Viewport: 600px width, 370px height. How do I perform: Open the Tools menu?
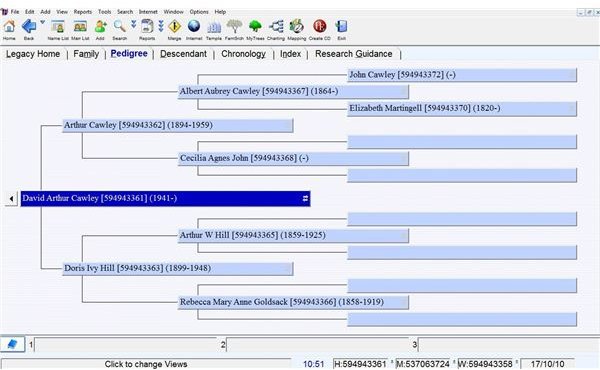point(104,12)
